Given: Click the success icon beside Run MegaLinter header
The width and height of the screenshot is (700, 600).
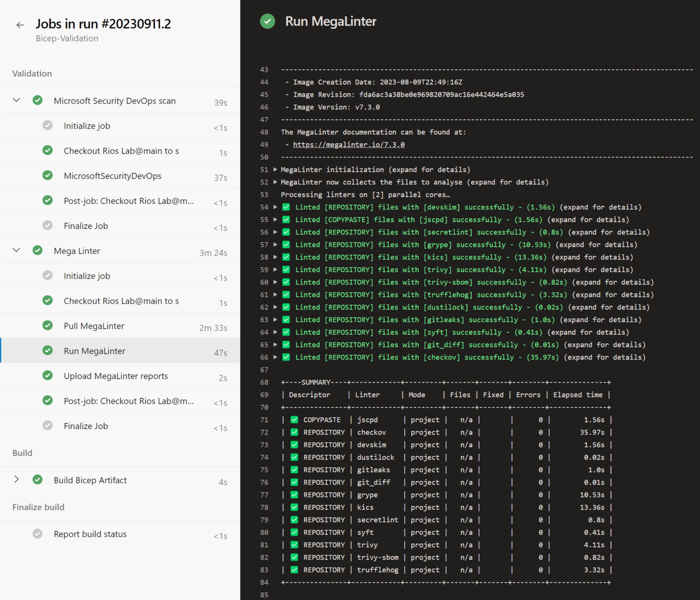Looking at the screenshot, I should (268, 21).
